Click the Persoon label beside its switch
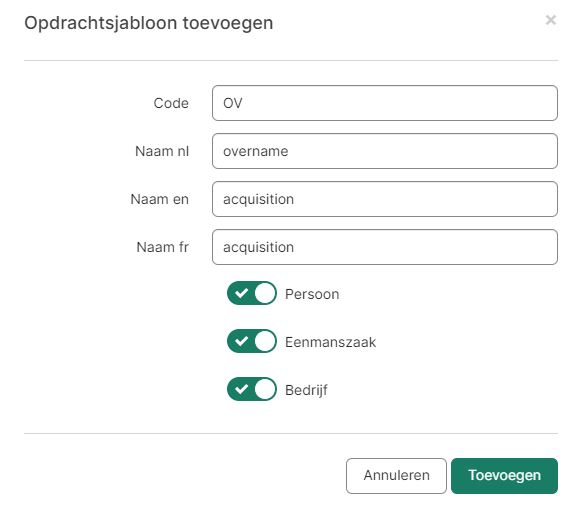 point(312,294)
